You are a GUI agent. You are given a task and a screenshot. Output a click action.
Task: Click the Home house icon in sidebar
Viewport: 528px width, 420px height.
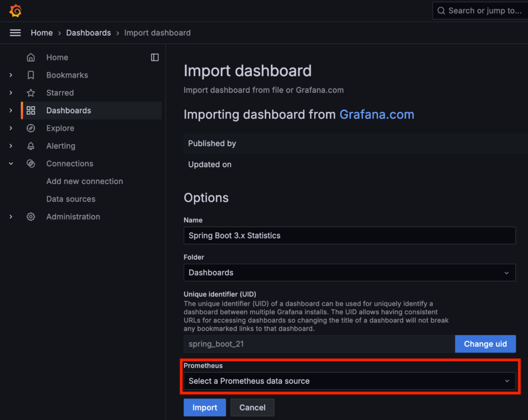(x=31, y=57)
